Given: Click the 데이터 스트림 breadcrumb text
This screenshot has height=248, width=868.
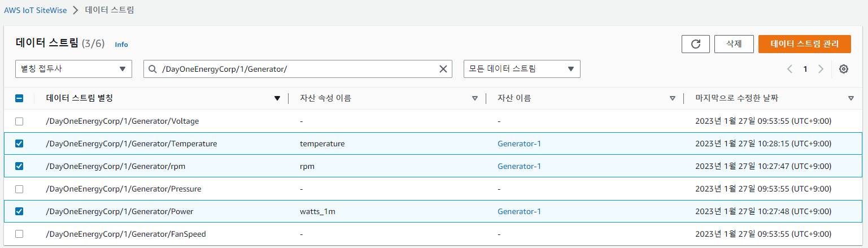Looking at the screenshot, I should coord(110,10).
